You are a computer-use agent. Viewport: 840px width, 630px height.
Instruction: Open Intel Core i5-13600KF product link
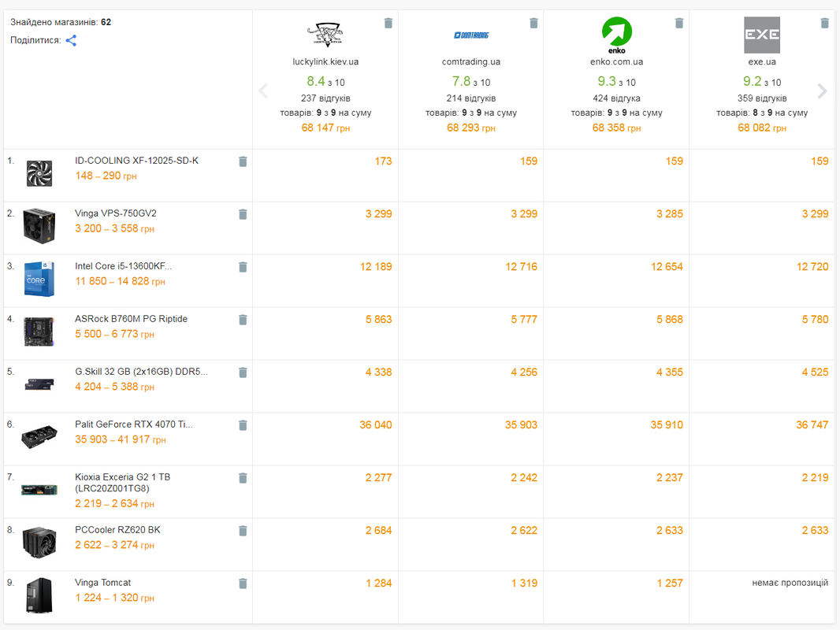[x=123, y=266]
